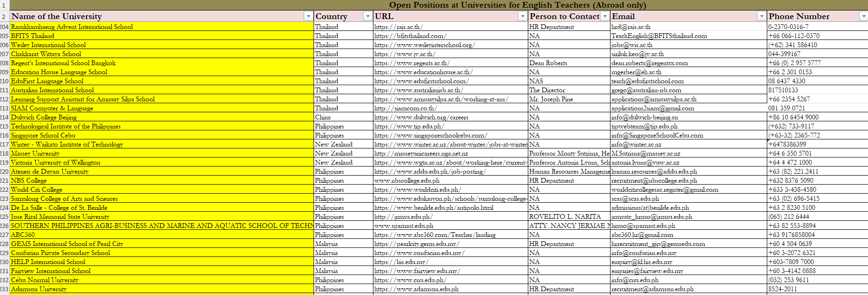Click the NBS College cell
This screenshot has width=868, height=295.
click(162, 180)
